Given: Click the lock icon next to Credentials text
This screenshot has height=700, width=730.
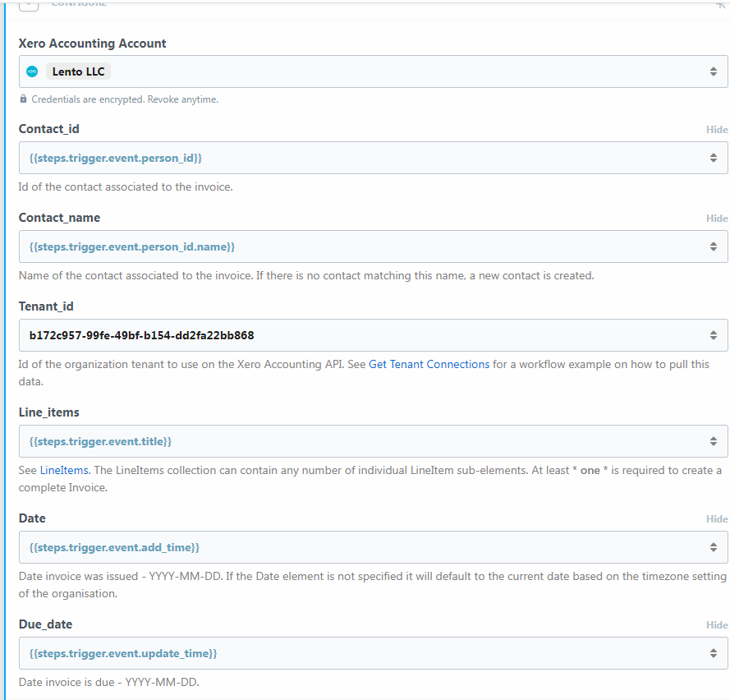Looking at the screenshot, I should [23, 99].
